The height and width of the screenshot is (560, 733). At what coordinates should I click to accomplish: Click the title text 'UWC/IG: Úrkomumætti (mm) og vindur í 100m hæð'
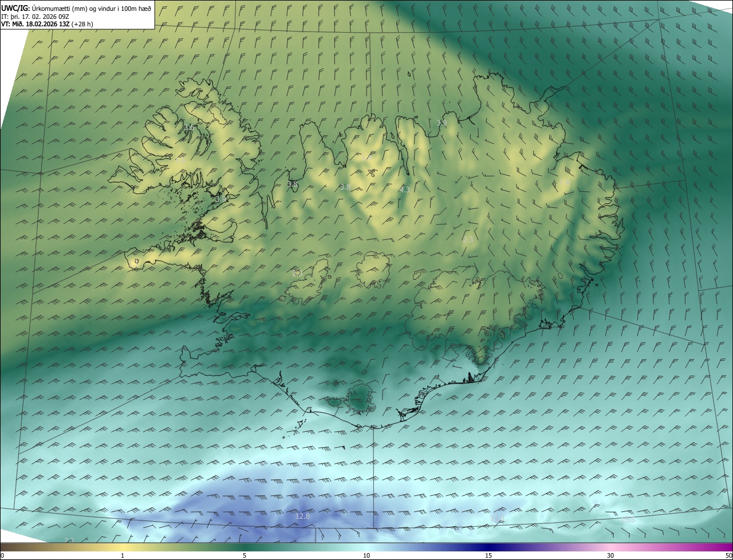[x=76, y=8]
